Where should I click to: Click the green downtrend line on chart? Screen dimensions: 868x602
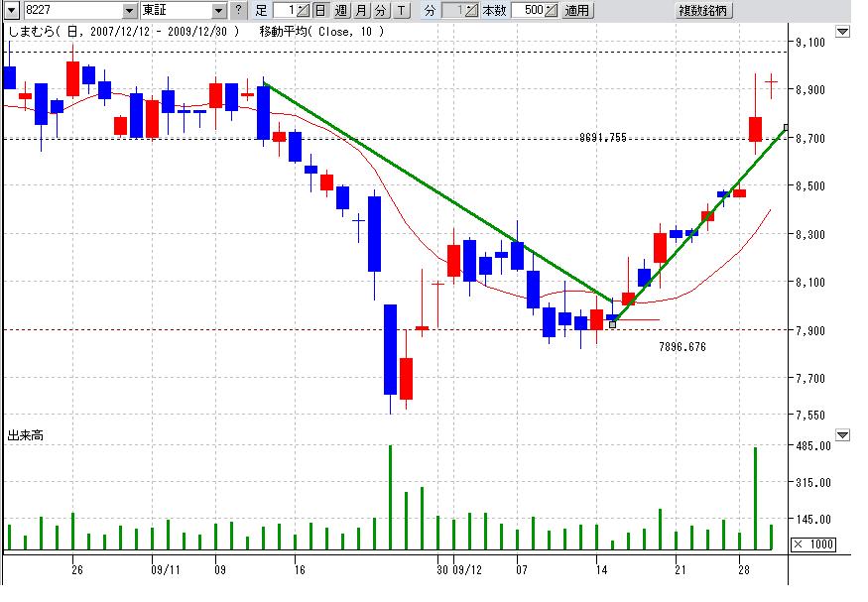click(436, 189)
